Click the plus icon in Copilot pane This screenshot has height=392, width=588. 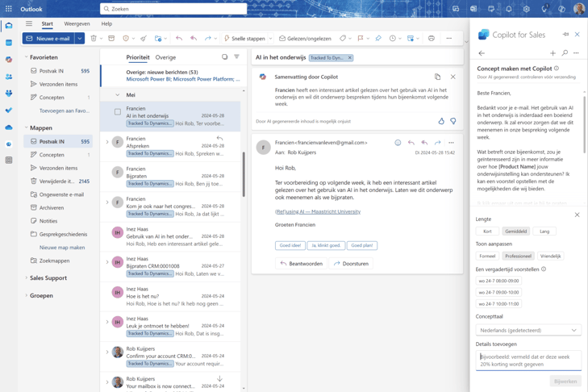click(553, 53)
